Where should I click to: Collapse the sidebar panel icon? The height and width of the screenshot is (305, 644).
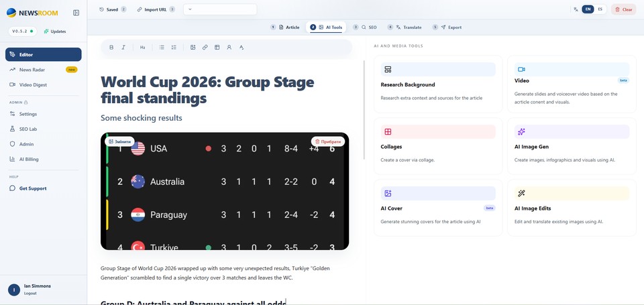point(76,13)
